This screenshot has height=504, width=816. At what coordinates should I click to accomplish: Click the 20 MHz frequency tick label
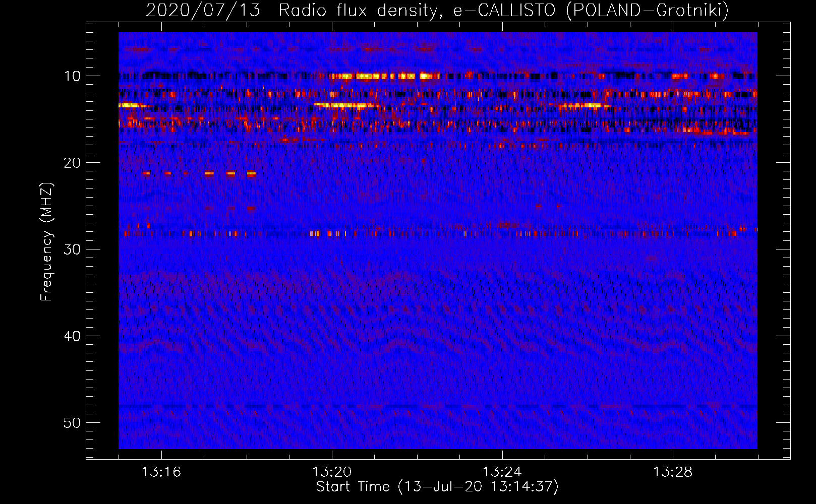coord(72,163)
